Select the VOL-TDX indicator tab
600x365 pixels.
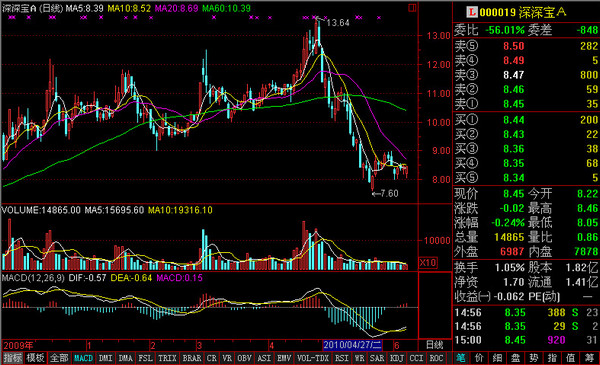coord(313,358)
